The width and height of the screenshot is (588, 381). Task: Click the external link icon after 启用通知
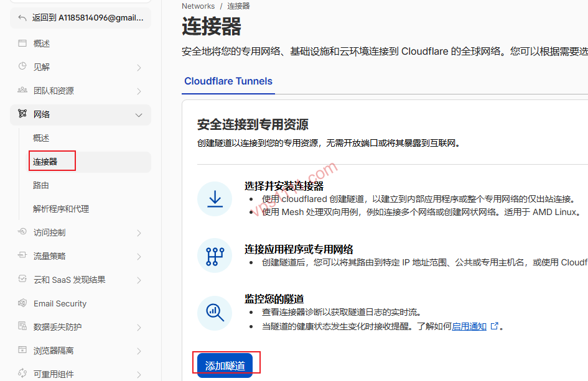(x=495, y=326)
